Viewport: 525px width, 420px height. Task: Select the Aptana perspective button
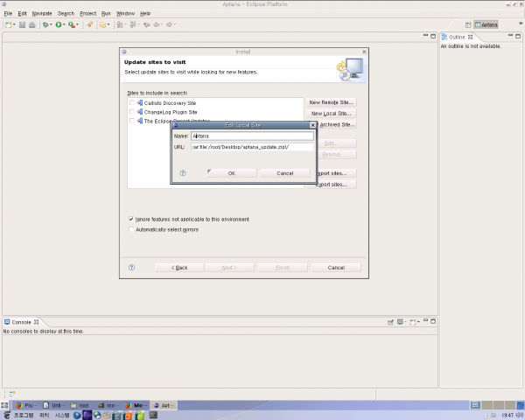pos(486,24)
